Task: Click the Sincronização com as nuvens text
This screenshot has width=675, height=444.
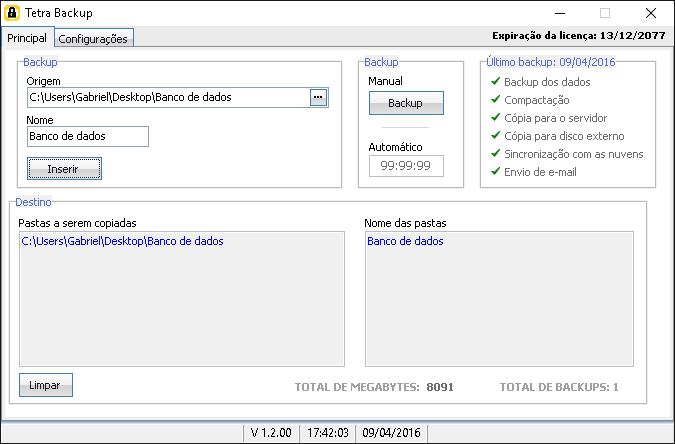Action: pyautogui.click(x=574, y=154)
